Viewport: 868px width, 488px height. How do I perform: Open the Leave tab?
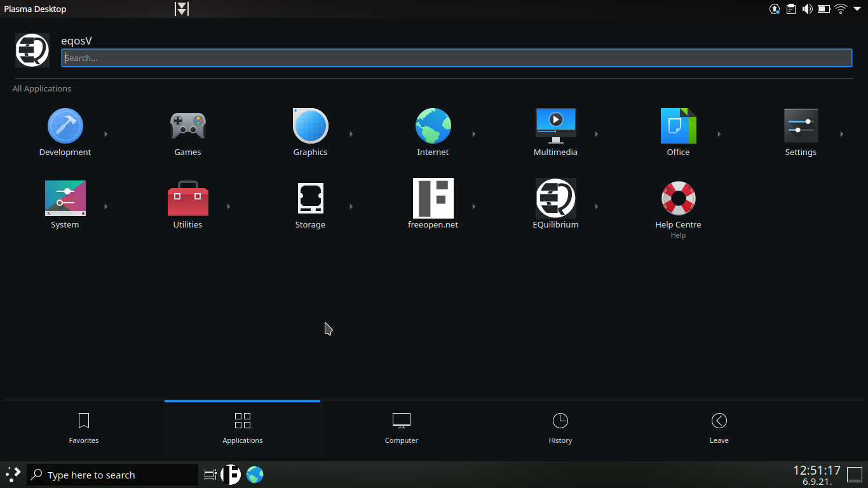[719, 429]
